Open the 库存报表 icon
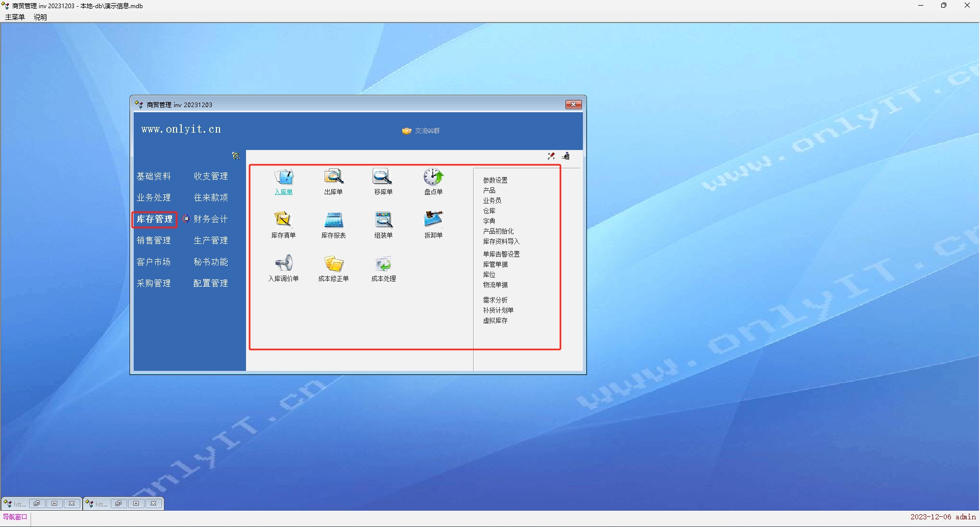Viewport: 980px width, 527px height. tap(333, 220)
